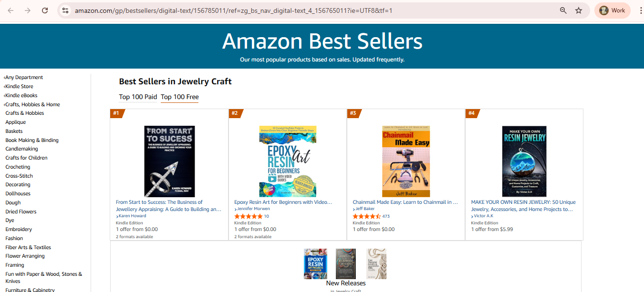The width and height of the screenshot is (644, 292).
Task: Open the Chainmail Made Easy title link
Action: pyautogui.click(x=405, y=202)
